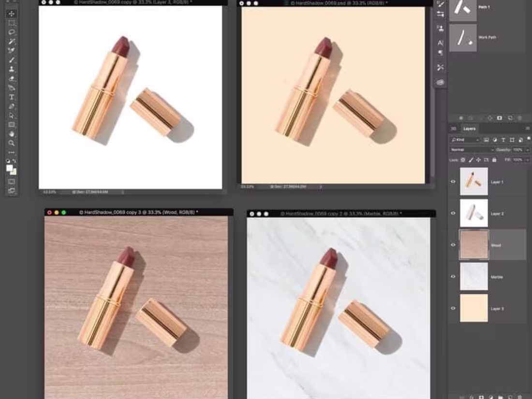Toggle visibility of the Marble layer

coord(453,276)
